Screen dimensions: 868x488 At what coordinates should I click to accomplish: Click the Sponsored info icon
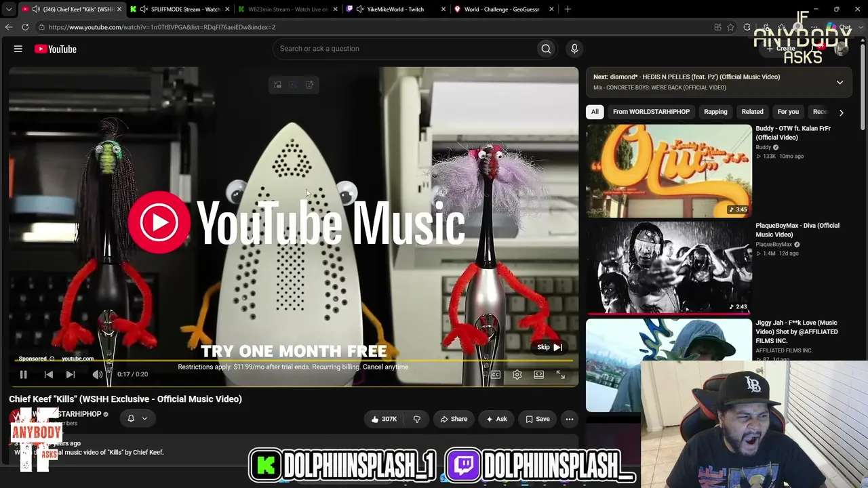point(52,359)
